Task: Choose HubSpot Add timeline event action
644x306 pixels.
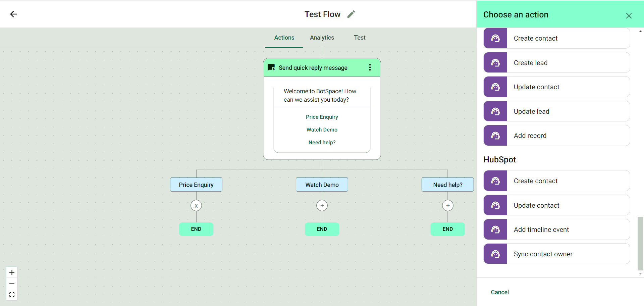Action: tap(557, 229)
